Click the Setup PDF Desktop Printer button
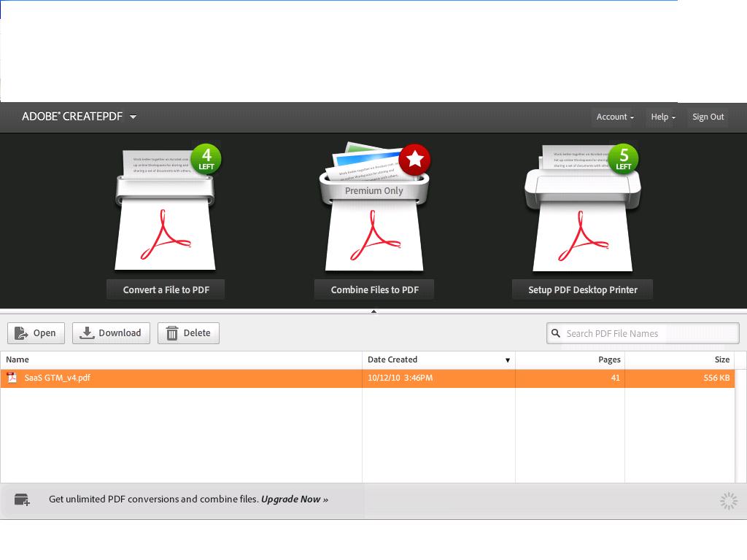 pos(582,289)
